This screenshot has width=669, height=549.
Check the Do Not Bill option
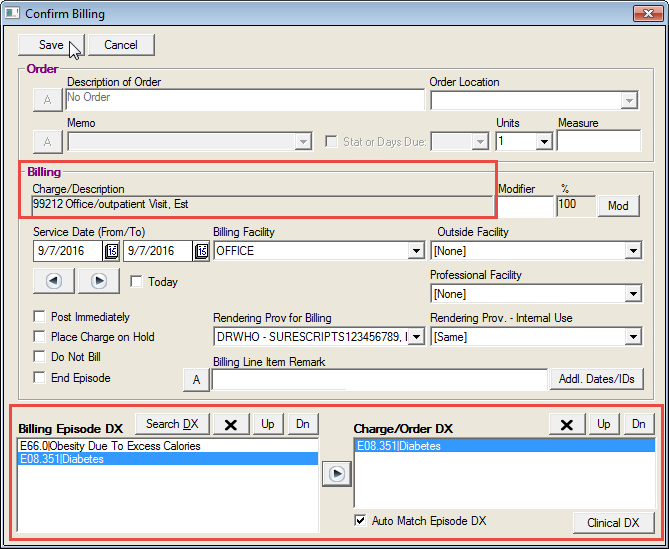click(x=39, y=357)
